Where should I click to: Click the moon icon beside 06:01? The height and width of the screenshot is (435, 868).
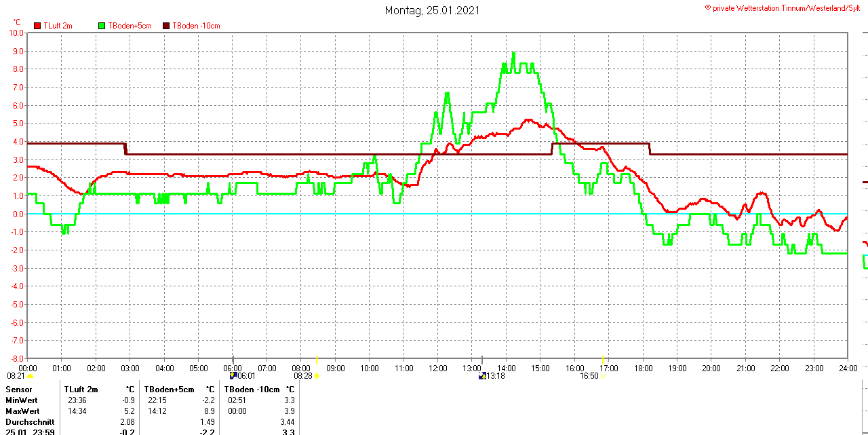click(233, 375)
